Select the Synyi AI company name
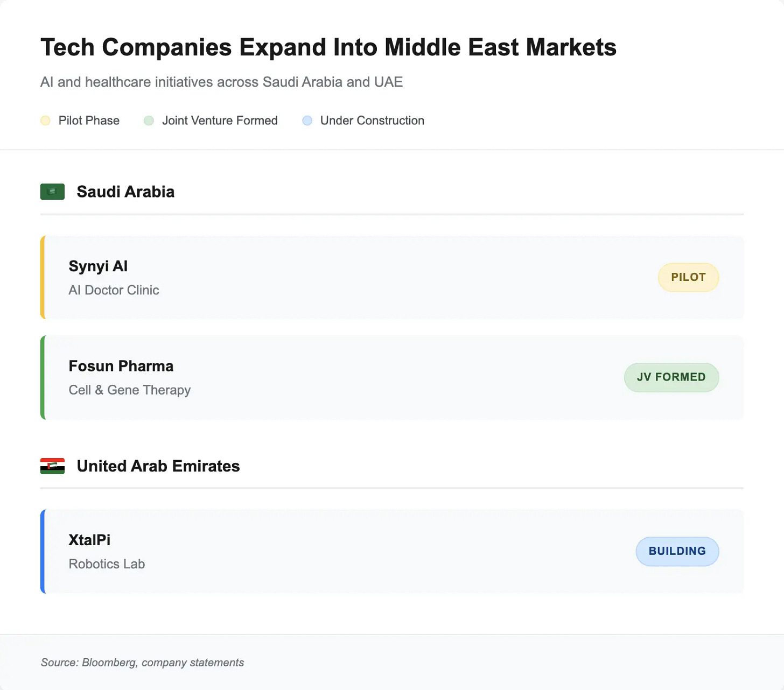Screen dimensions: 784x690 coord(98,266)
